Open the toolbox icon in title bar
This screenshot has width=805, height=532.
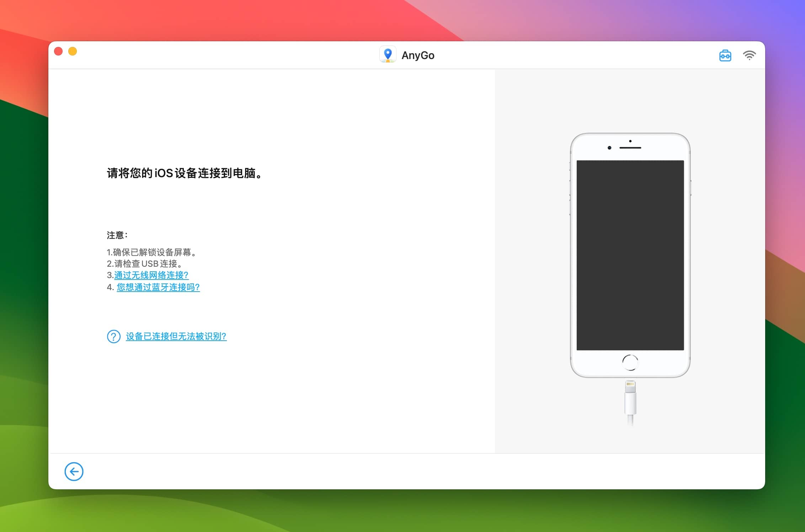725,55
